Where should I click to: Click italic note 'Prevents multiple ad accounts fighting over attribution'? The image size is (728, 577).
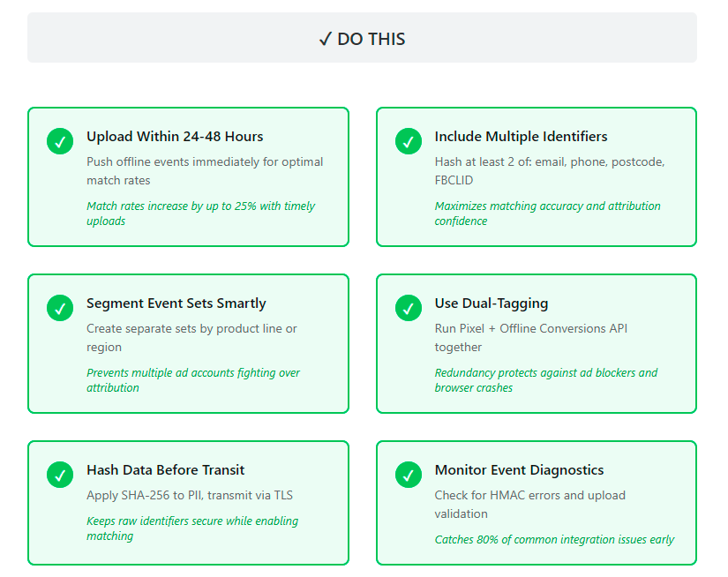(x=193, y=379)
